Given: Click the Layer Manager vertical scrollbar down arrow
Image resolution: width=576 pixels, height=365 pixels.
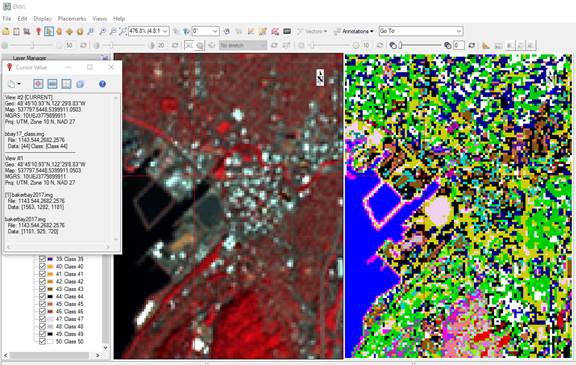Looking at the screenshot, I should coord(105,347).
